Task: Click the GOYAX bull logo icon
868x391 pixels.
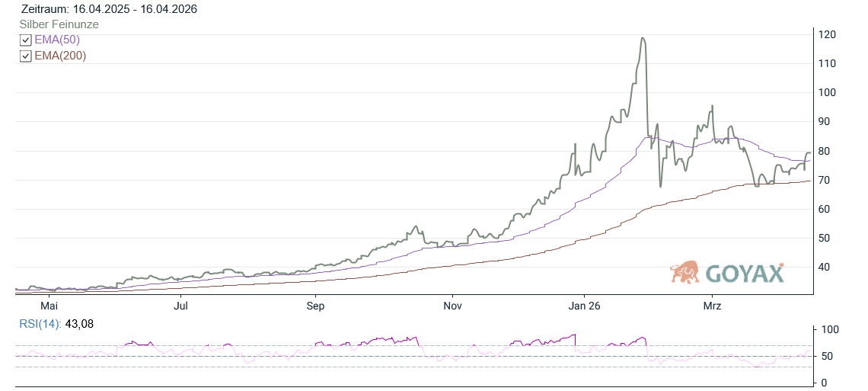Action: (685, 271)
